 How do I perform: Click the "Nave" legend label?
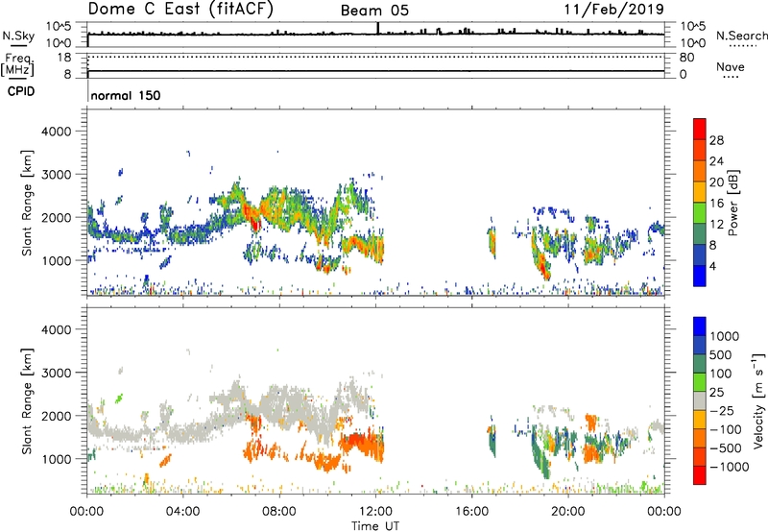pos(731,67)
